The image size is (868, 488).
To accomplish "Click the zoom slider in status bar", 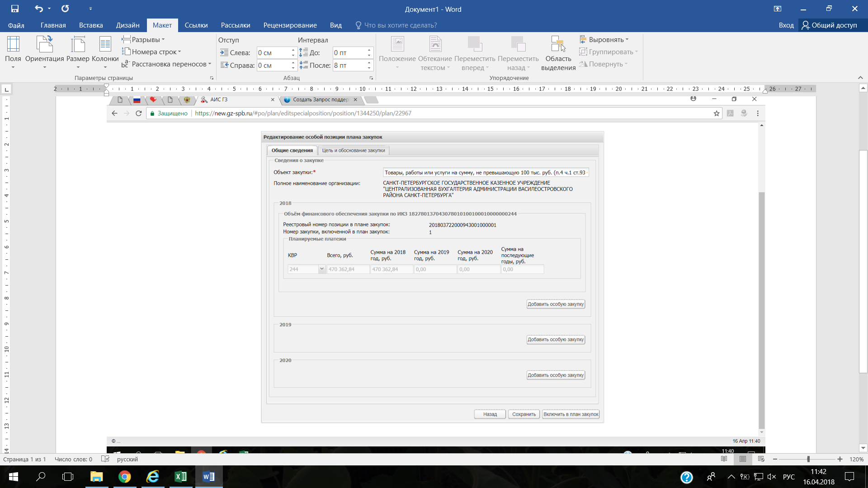I will (808, 459).
